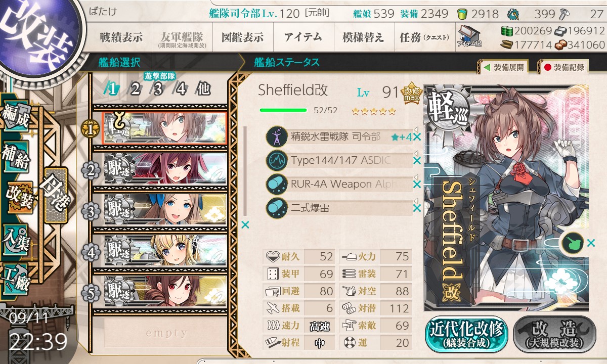Expand the 装備展開 equipment presets panel
This screenshot has height=364, width=607.
coord(503,67)
